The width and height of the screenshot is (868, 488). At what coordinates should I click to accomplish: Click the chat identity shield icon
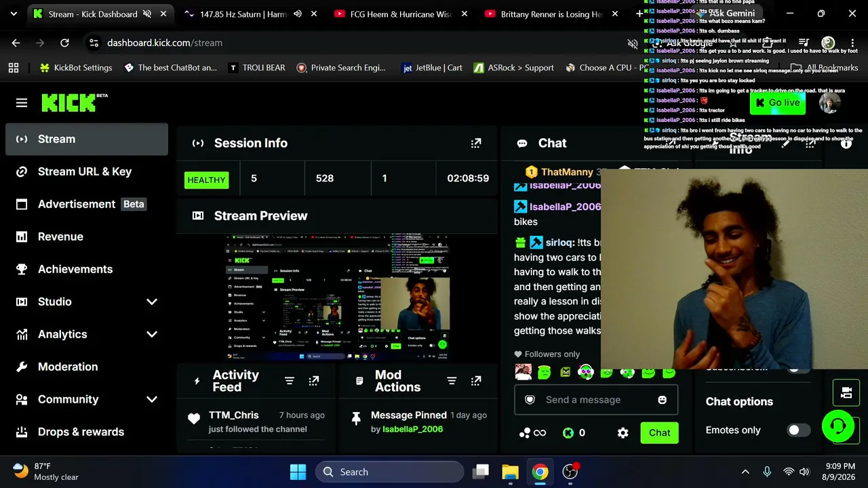pyautogui.click(x=530, y=400)
